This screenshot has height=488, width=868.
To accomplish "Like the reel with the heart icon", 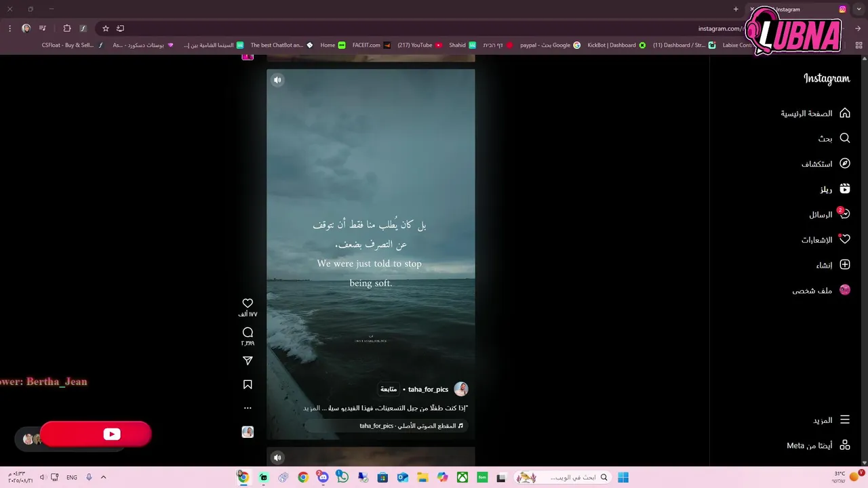I will 248,303.
